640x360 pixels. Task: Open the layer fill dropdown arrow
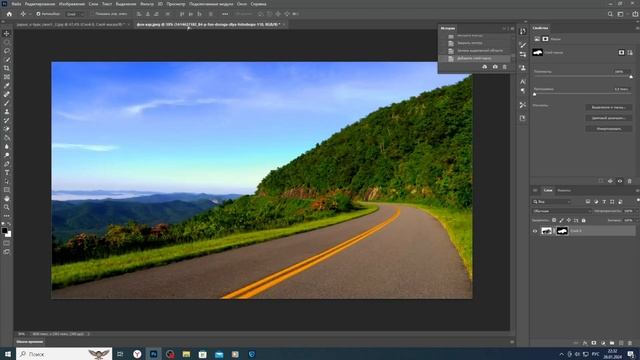tap(636, 220)
